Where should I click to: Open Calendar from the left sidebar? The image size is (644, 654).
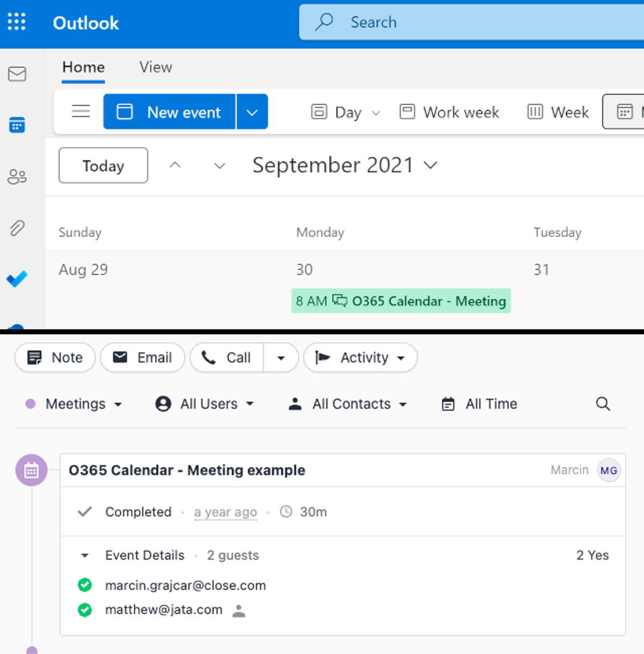(x=17, y=125)
